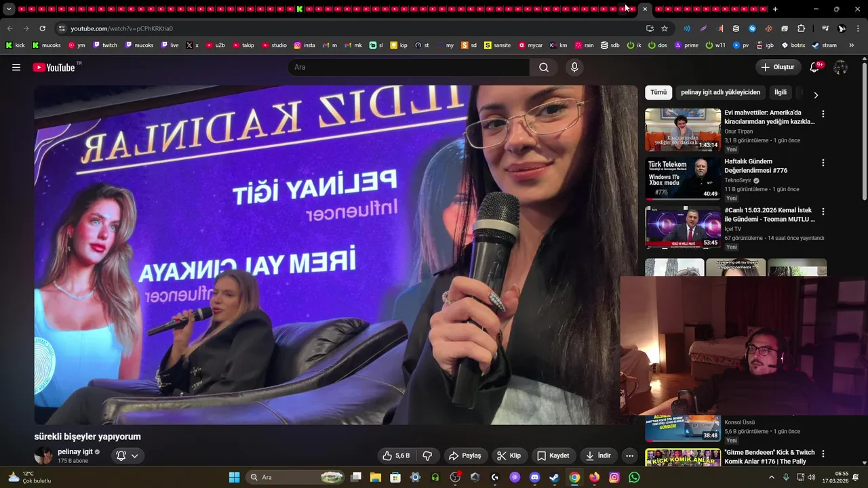Open the YouTube hamburger guide menu
The width and height of the screenshot is (868, 488).
tap(16, 67)
